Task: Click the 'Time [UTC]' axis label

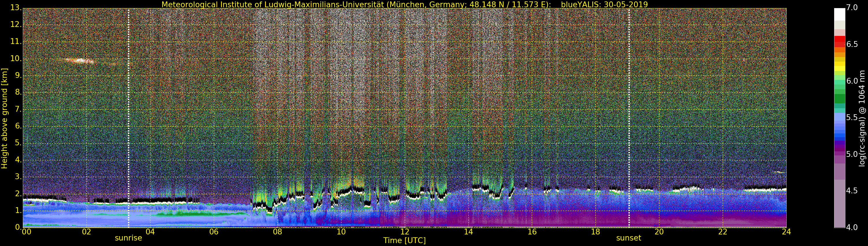Action: [x=404, y=241]
